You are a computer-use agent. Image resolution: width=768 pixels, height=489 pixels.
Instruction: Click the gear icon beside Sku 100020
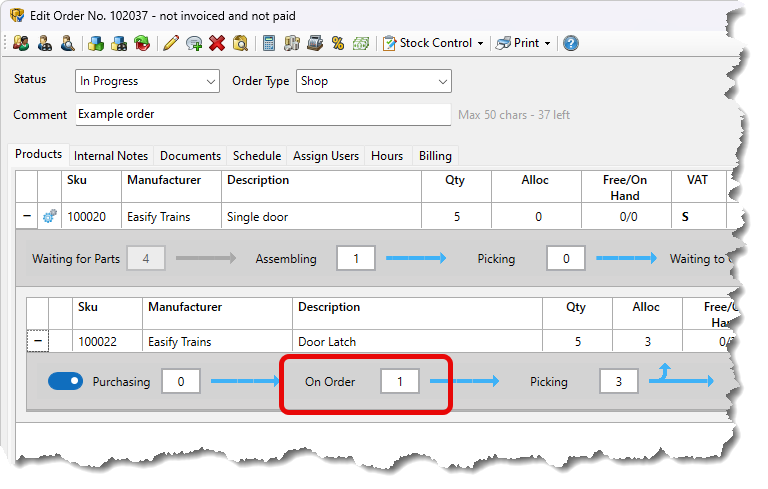click(x=50, y=216)
